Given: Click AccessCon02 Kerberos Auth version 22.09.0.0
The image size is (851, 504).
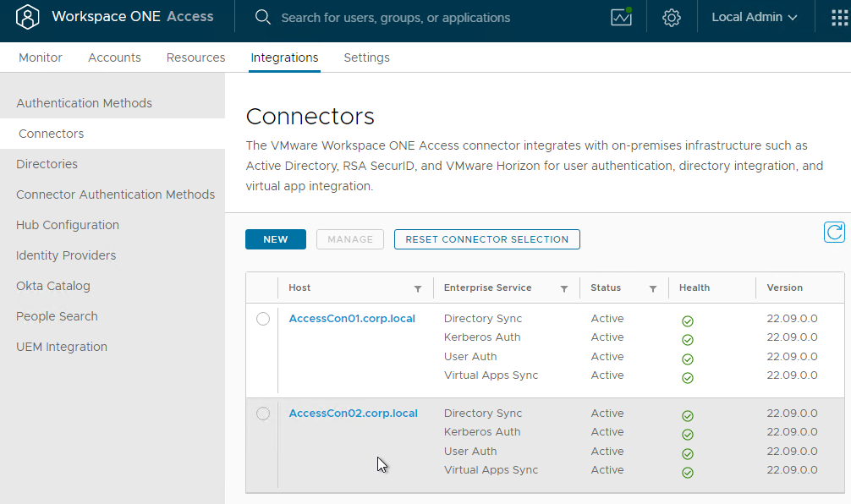Looking at the screenshot, I should [x=792, y=432].
